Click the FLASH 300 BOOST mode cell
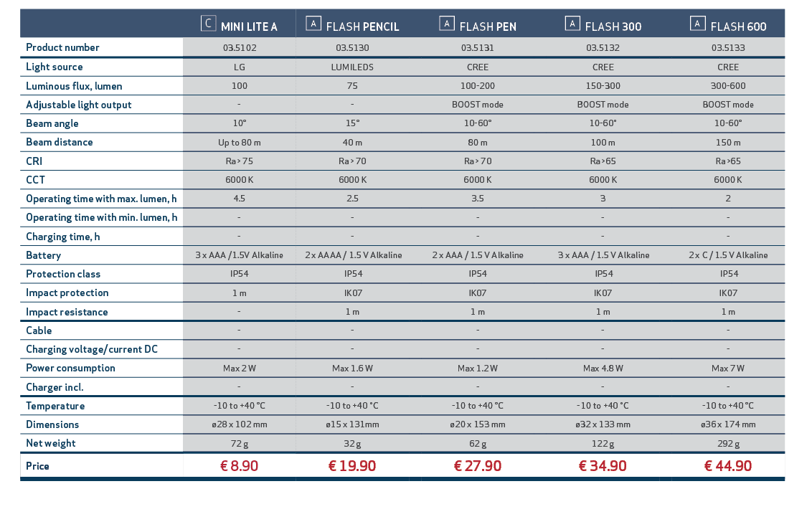Viewport: 812px width, 532px height. click(603, 105)
